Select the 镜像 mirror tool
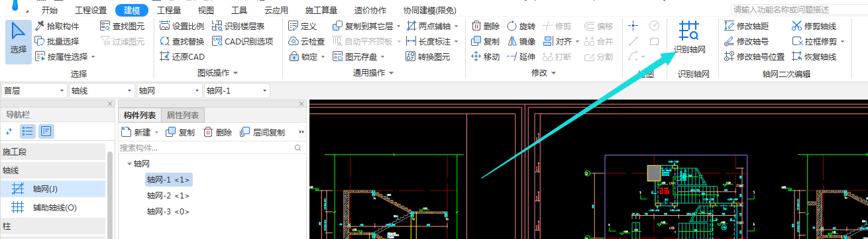Viewport: 868px width, 239px height. coord(521,41)
